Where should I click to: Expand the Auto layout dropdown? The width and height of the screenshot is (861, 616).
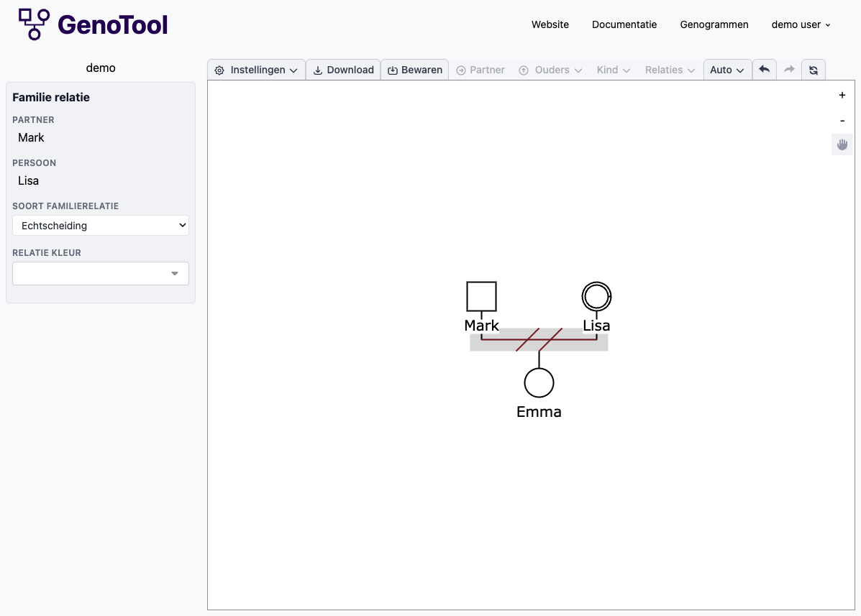pyautogui.click(x=727, y=70)
